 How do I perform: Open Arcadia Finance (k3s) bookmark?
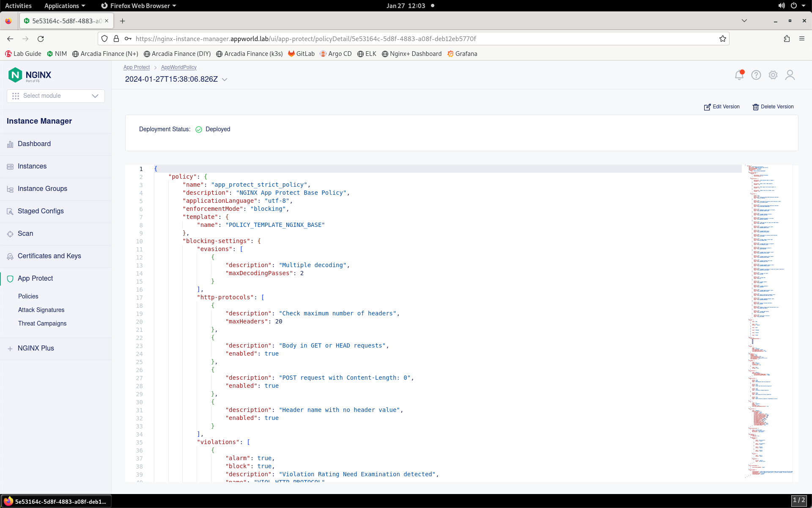[249, 54]
